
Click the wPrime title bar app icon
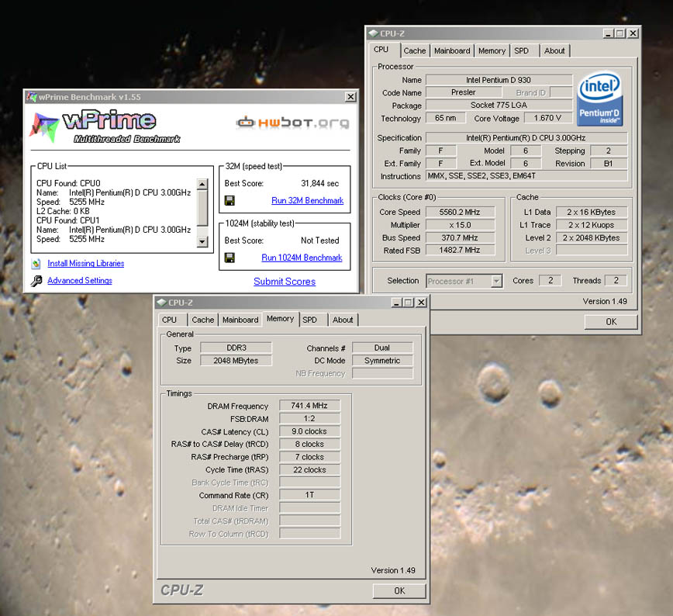[31, 97]
